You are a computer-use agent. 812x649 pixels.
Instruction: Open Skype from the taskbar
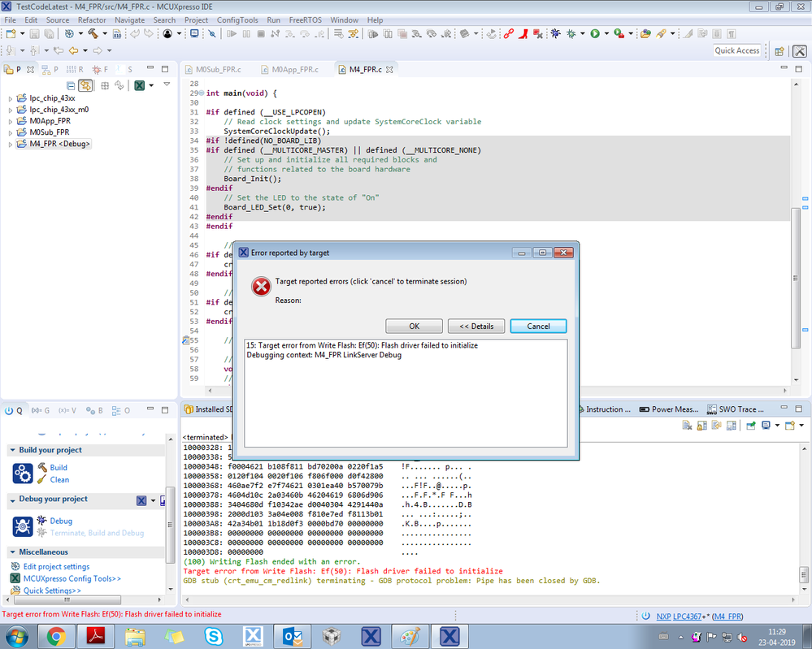(x=213, y=636)
